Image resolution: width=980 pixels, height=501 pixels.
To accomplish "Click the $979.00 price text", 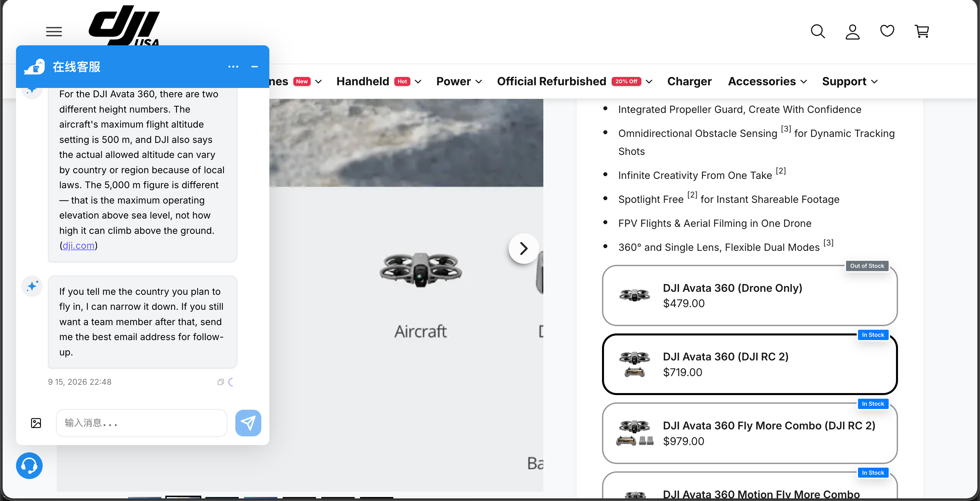I will pos(683,441).
